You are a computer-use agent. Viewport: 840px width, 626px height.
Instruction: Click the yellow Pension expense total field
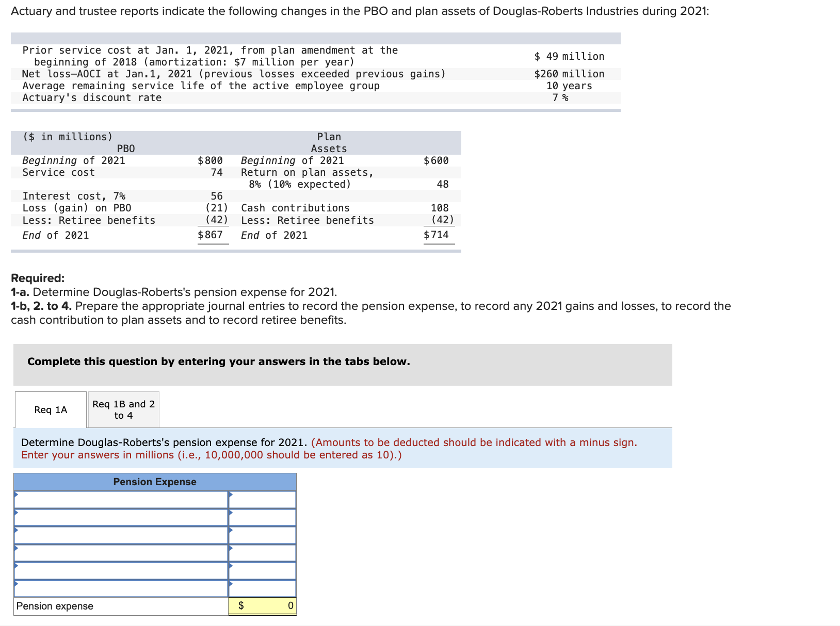(262, 606)
